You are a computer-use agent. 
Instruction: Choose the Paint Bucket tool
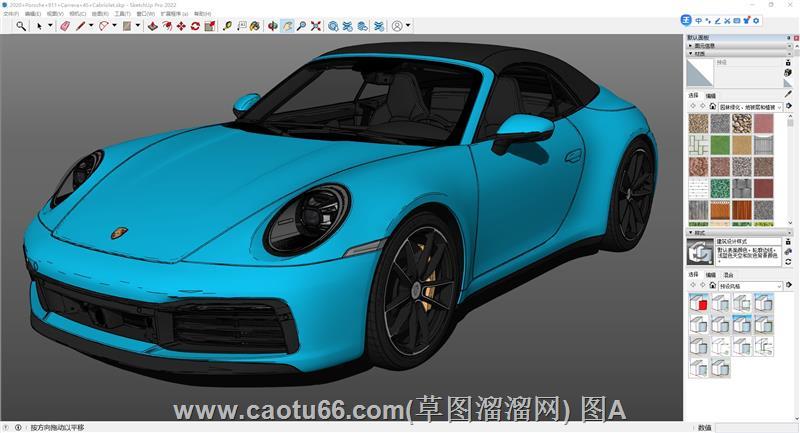[x=255, y=26]
